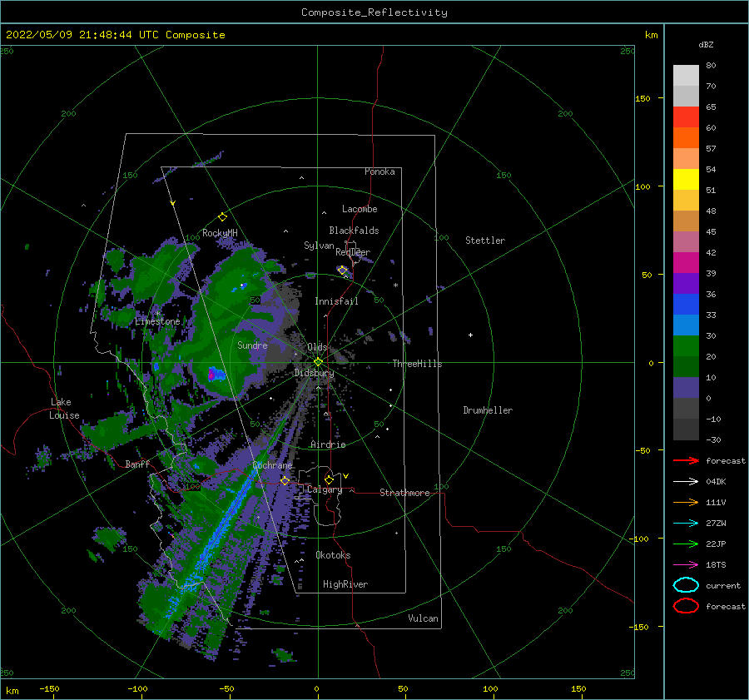The image size is (749, 700).
Task: Select the pink 42-45 dBZ swatch
Action: [686, 242]
